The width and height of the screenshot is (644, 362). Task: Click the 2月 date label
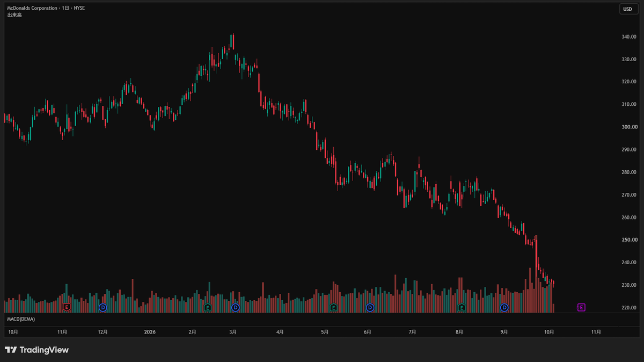(192, 332)
